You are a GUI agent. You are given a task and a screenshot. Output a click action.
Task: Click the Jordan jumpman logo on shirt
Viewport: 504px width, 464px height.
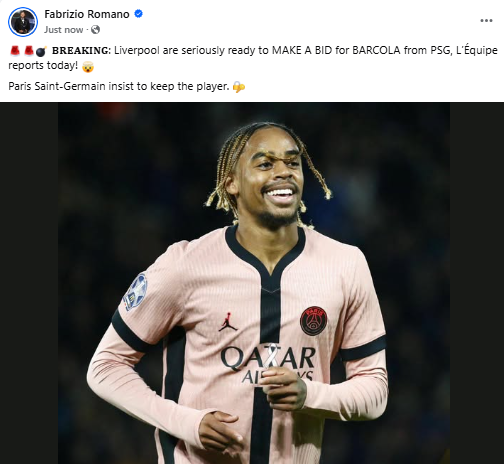pyautogui.click(x=228, y=322)
